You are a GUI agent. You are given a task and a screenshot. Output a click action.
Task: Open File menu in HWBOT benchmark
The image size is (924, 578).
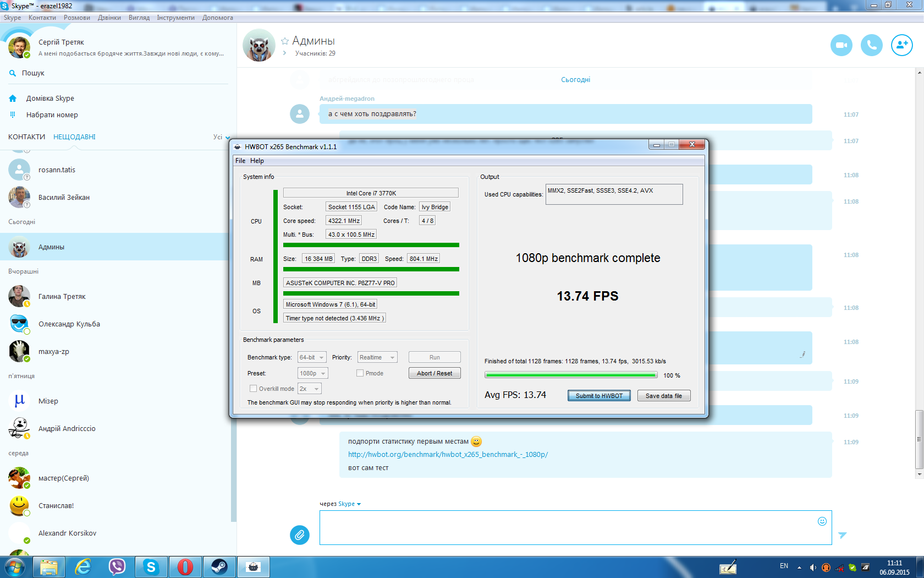point(240,161)
